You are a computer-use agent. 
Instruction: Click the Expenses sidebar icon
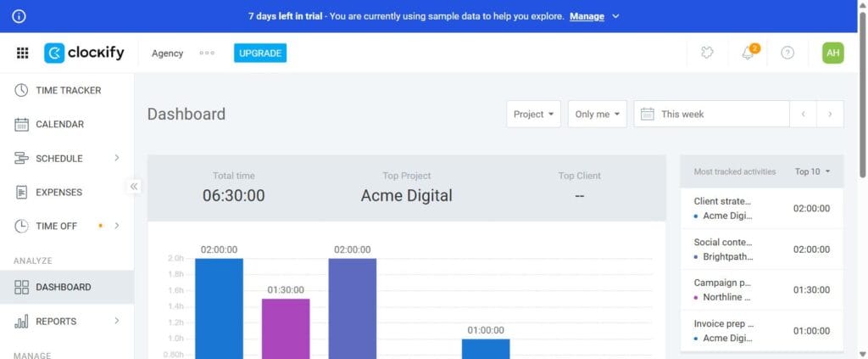point(21,193)
